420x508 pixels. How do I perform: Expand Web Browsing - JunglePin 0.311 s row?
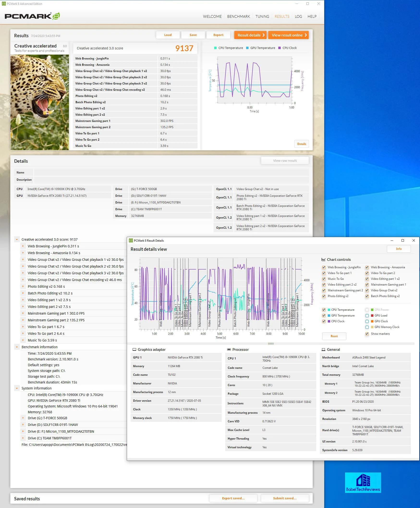[23, 246]
